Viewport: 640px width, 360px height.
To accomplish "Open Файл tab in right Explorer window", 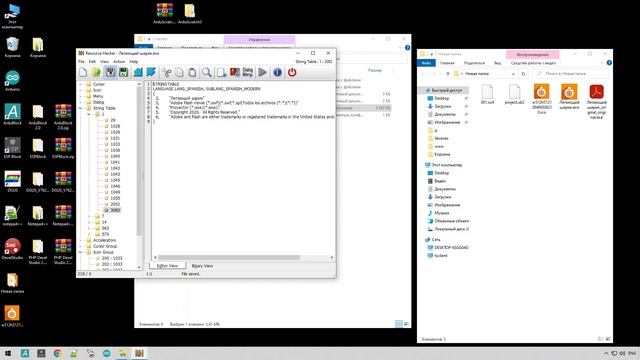I will [427, 63].
